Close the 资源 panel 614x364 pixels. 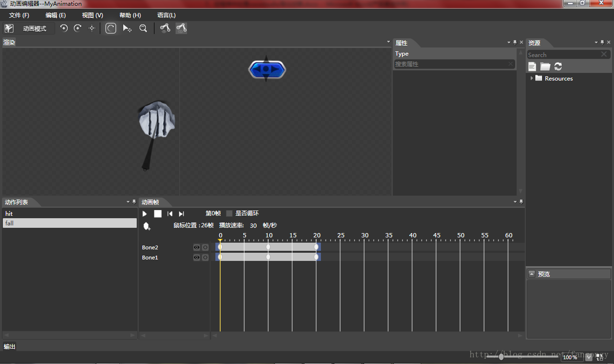pos(609,42)
